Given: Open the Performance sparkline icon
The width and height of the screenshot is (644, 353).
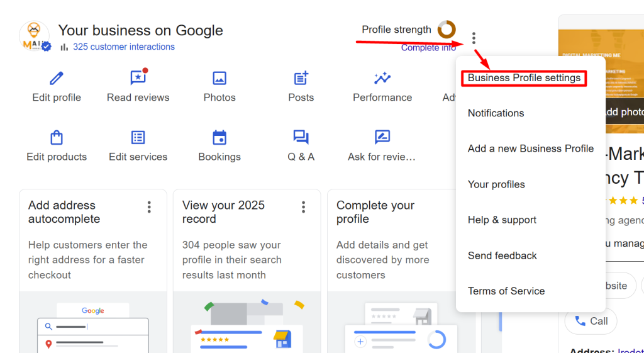Looking at the screenshot, I should click(x=382, y=79).
